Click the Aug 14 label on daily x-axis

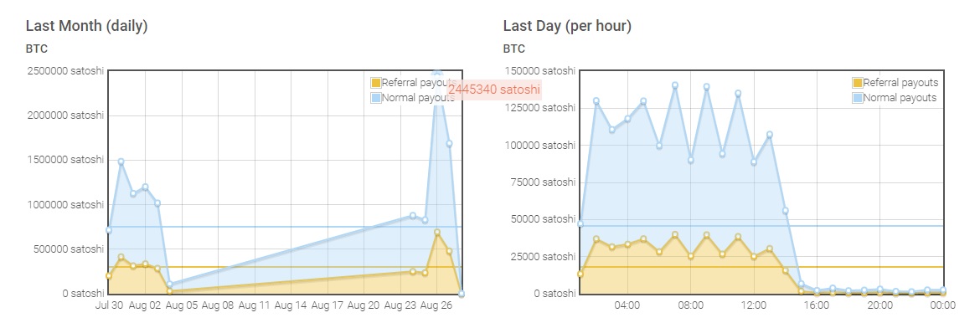point(291,305)
